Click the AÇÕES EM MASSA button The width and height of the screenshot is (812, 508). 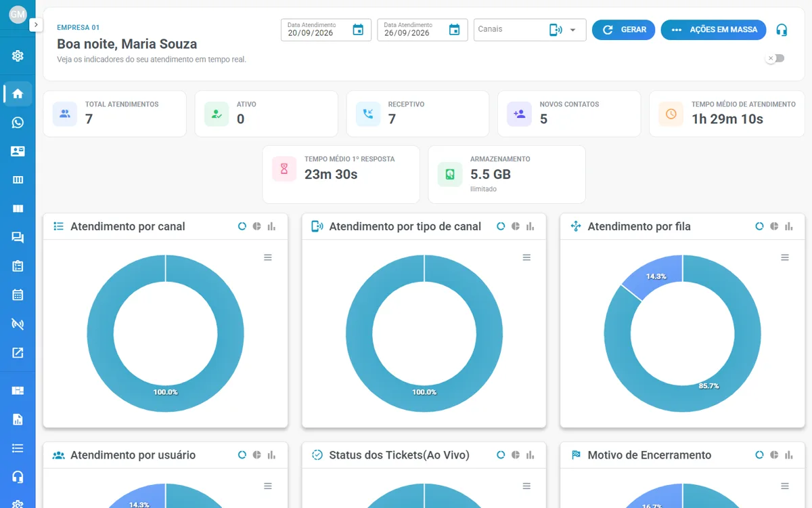coord(713,30)
